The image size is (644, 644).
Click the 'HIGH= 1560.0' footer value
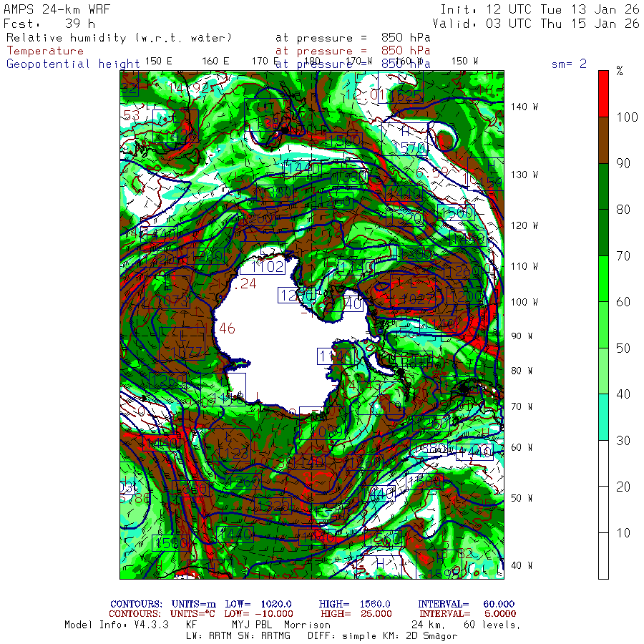[354, 604]
